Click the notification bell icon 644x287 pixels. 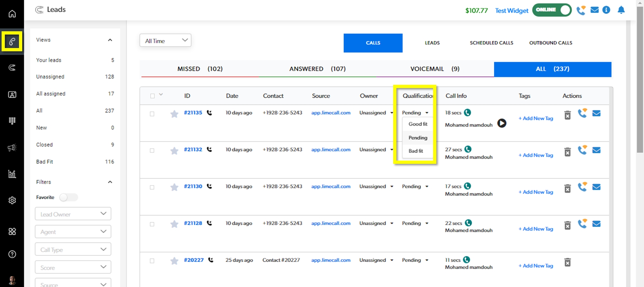pyautogui.click(x=621, y=10)
